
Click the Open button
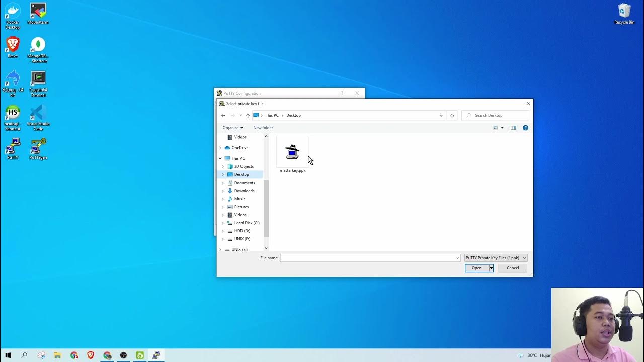(476, 268)
